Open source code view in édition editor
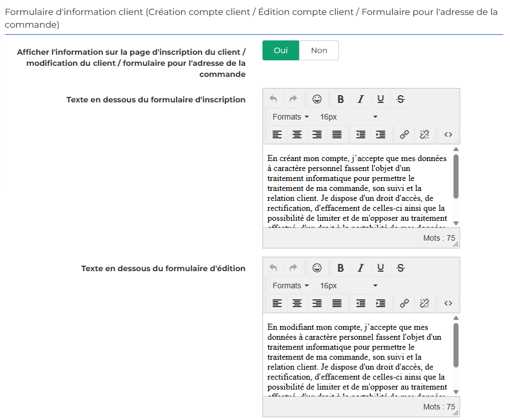Screen dimensions: 510x420 click(x=448, y=303)
